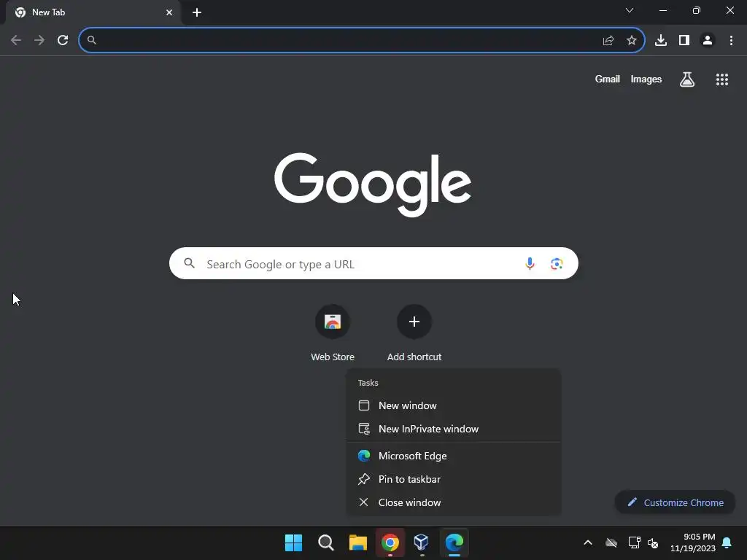Start voice search with the microphone icon
The image size is (747, 560).
coord(530,263)
